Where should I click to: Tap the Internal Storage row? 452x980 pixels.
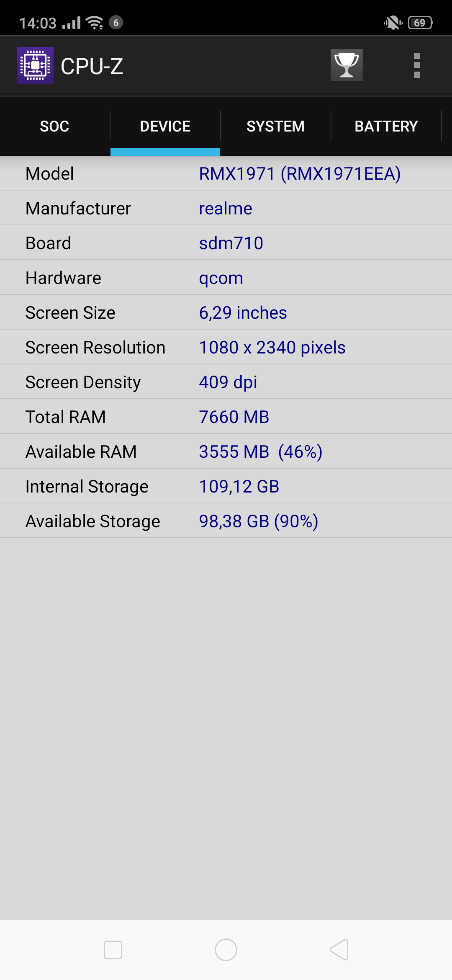(226, 487)
